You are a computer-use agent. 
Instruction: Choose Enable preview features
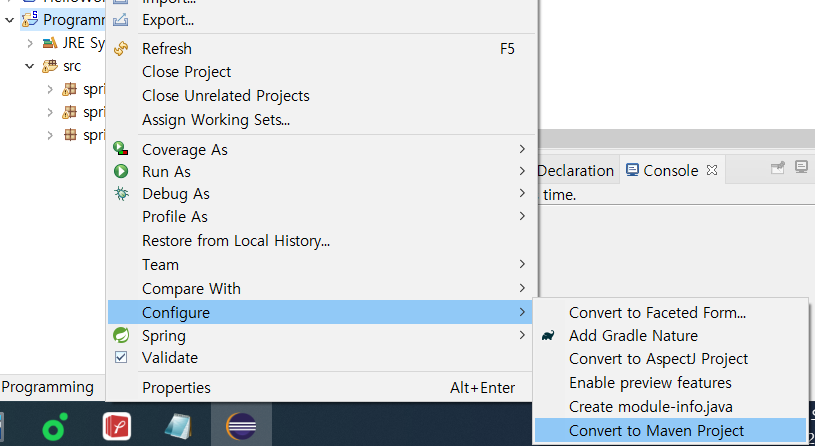coord(671,383)
